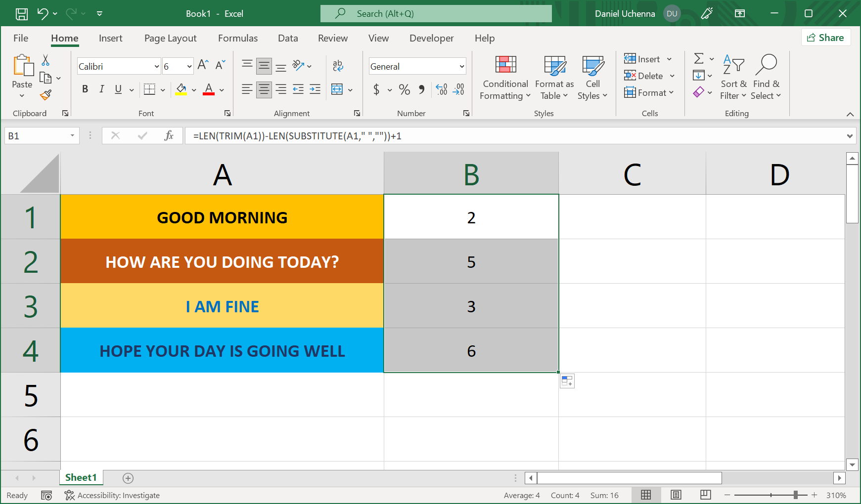Image resolution: width=861 pixels, height=504 pixels.
Task: Open the Calibri font name dropdown
Action: coord(157,66)
